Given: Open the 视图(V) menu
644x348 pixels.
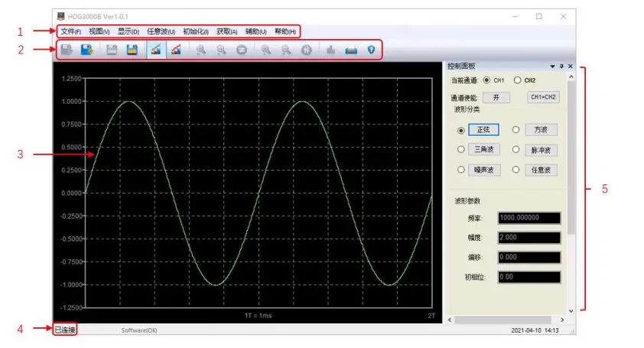Looking at the screenshot, I should [x=99, y=31].
